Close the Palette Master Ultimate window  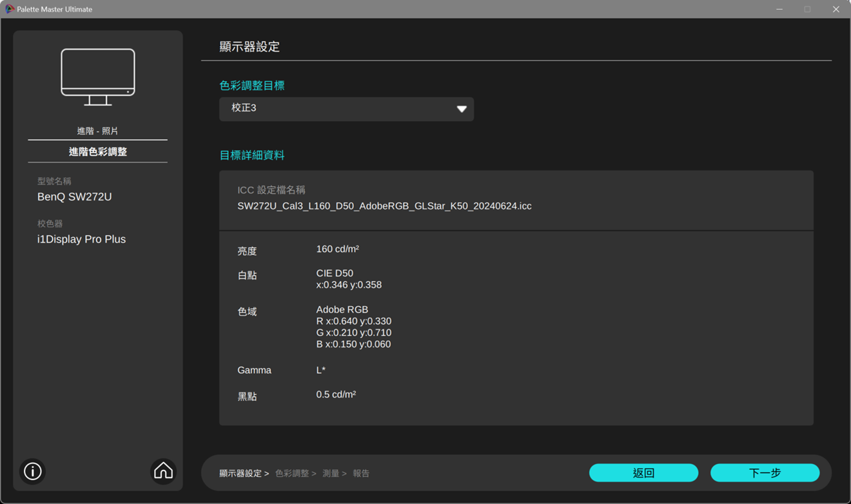pos(836,9)
